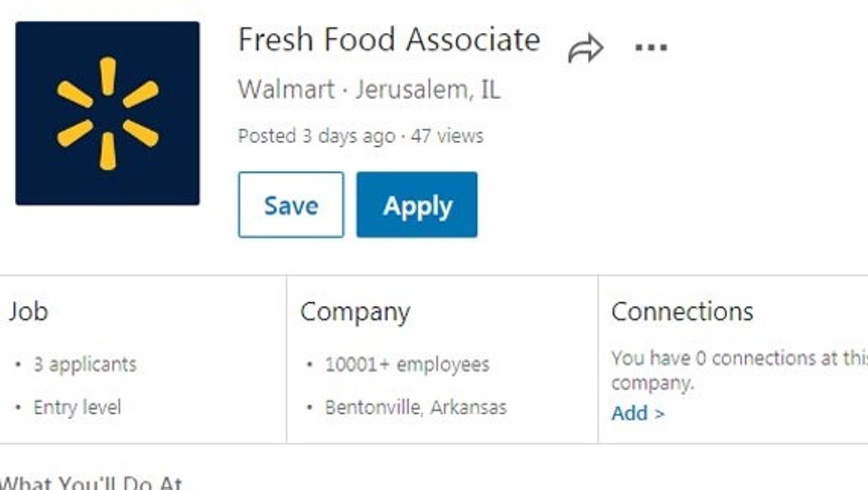The image size is (868, 490).
Task: Click the share arrow icon
Action: pos(585,50)
